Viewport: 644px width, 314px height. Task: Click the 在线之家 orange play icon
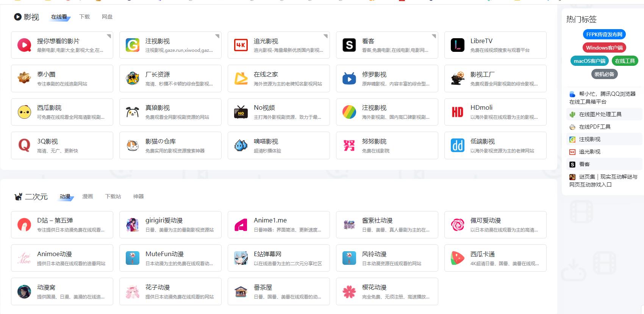pos(241,79)
